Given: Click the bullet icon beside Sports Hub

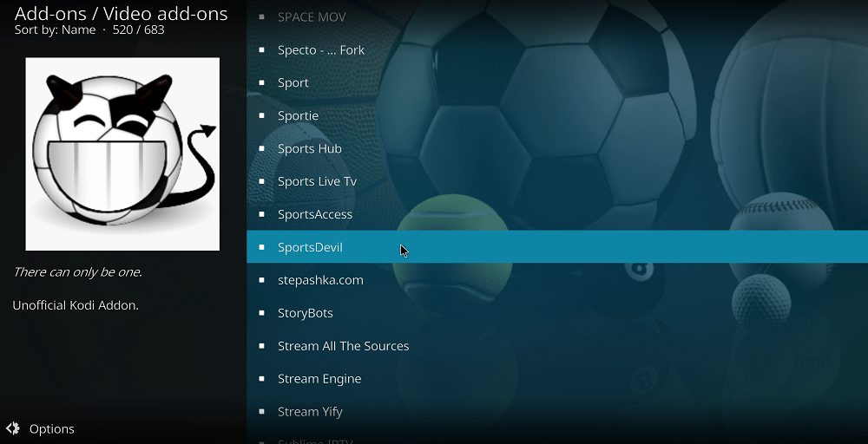Looking at the screenshot, I should pyautogui.click(x=261, y=148).
